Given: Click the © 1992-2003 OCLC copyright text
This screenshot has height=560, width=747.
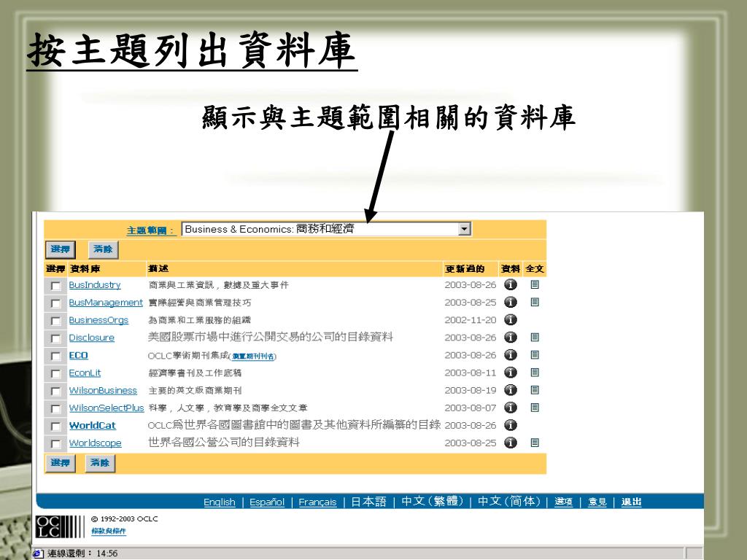Looking at the screenshot, I should click(124, 519).
